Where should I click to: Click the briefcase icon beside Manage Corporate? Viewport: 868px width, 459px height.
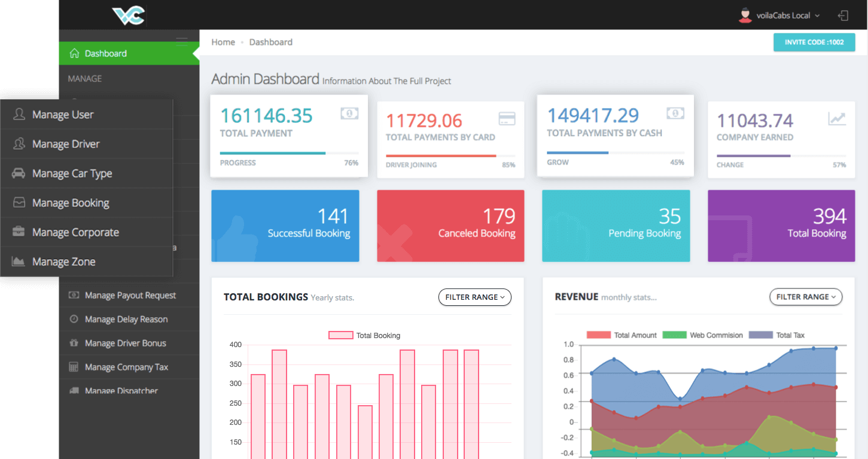(19, 232)
